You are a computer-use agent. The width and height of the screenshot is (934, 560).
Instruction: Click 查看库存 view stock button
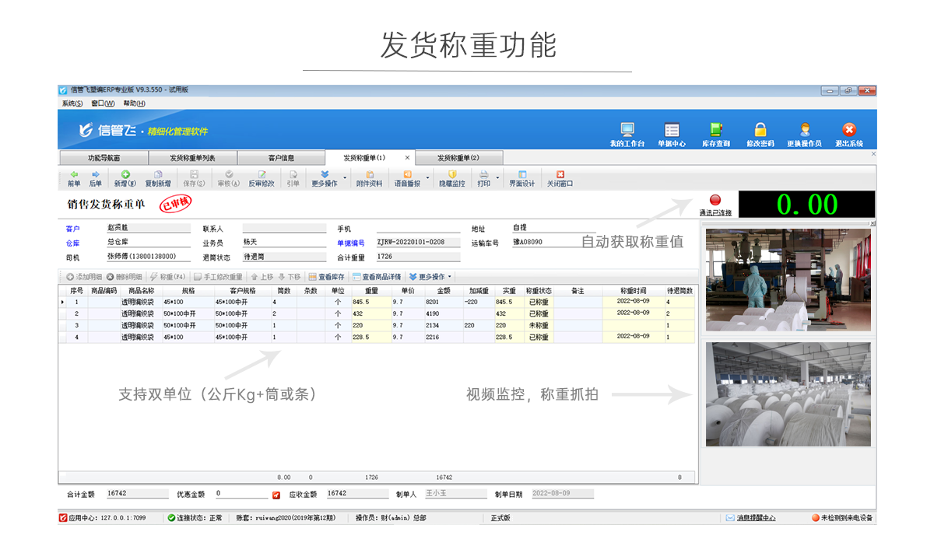(x=326, y=277)
